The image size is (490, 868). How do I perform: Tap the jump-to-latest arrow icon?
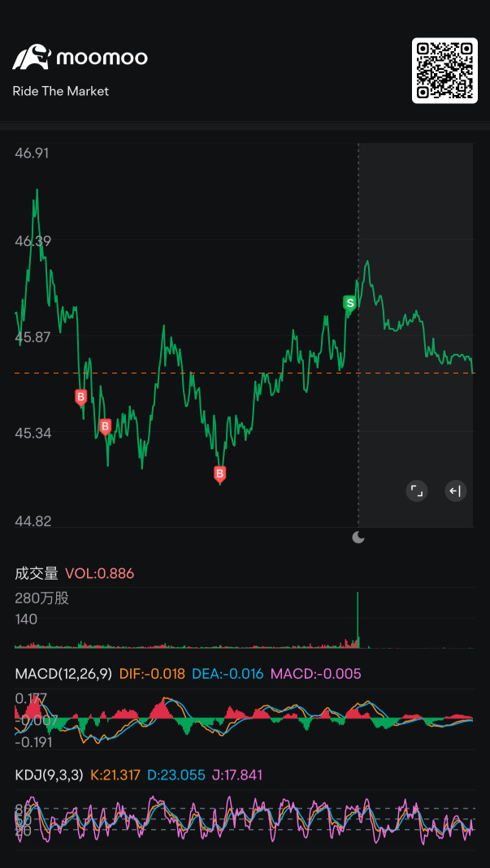click(x=456, y=491)
